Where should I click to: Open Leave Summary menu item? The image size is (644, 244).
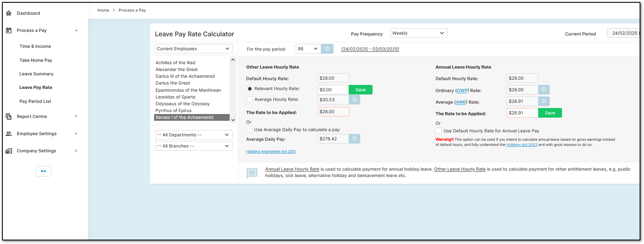(x=36, y=74)
